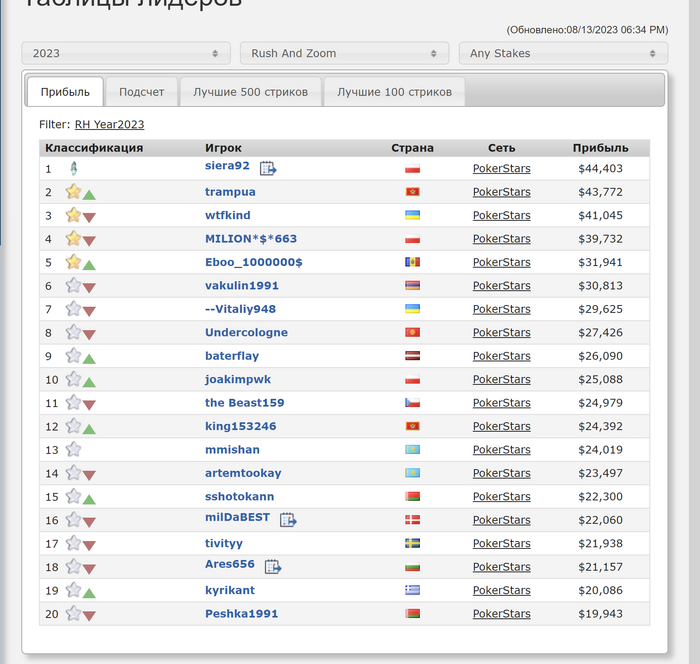700x664 pixels.
Task: Click the Moldova flag in Eboo_1000000$'s row
Action: coord(412,262)
